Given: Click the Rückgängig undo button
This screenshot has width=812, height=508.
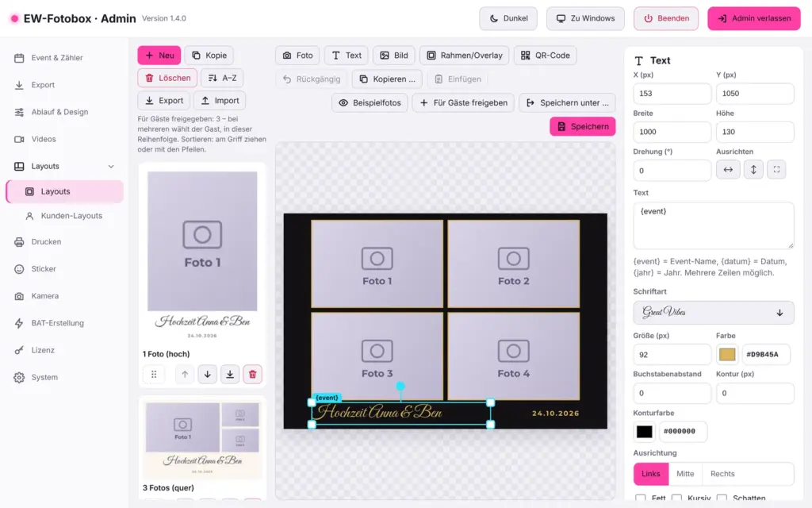Looking at the screenshot, I should [x=311, y=79].
